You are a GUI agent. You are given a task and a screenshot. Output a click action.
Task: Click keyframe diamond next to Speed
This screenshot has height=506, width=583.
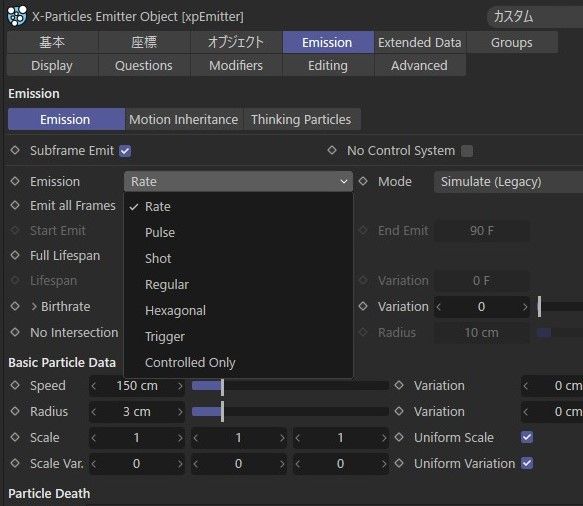(15, 385)
